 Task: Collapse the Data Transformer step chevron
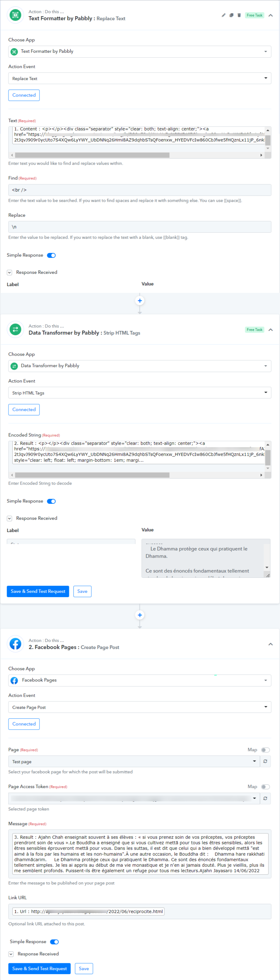[271, 330]
